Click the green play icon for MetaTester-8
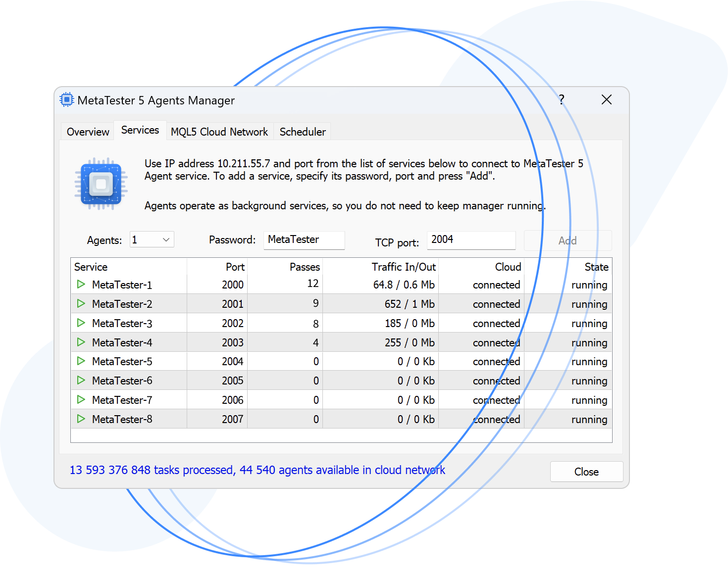 click(x=81, y=419)
